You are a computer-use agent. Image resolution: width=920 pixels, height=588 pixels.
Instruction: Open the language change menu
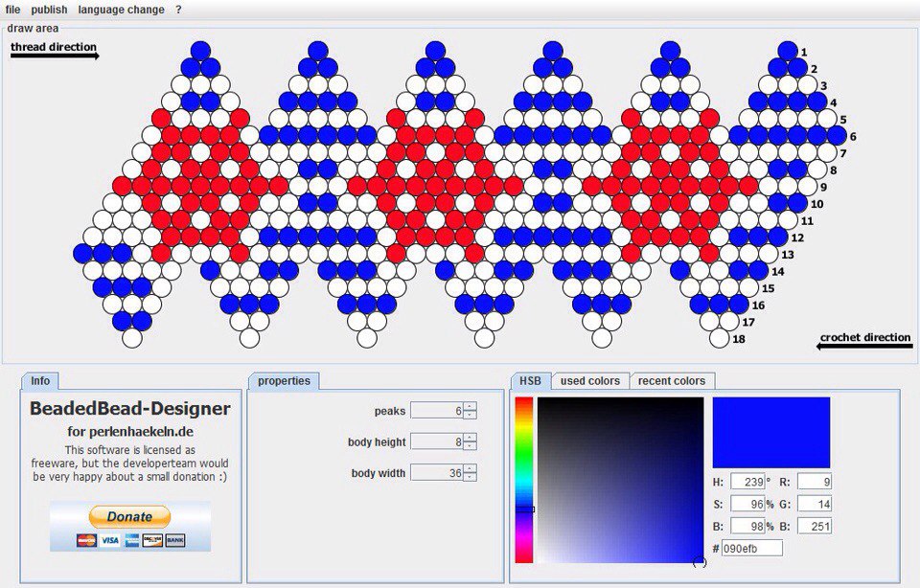[122, 10]
